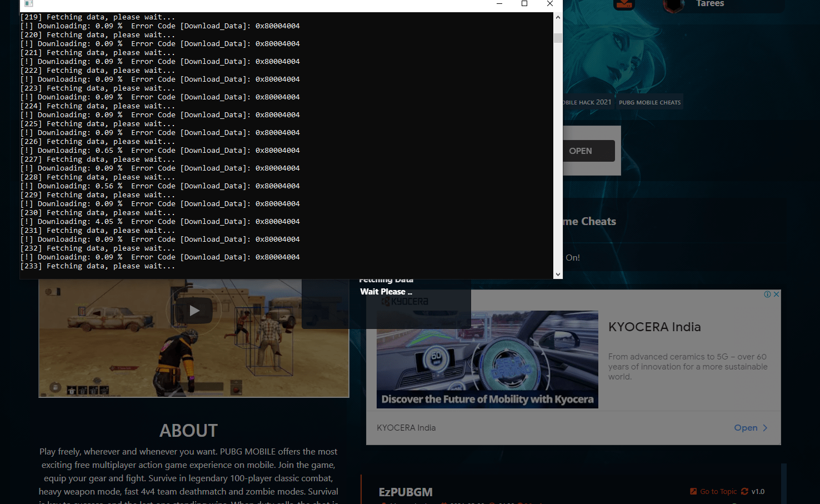The height and width of the screenshot is (504, 820).
Task: Close the KYOCERA ad with the X icon
Action: coord(776,294)
